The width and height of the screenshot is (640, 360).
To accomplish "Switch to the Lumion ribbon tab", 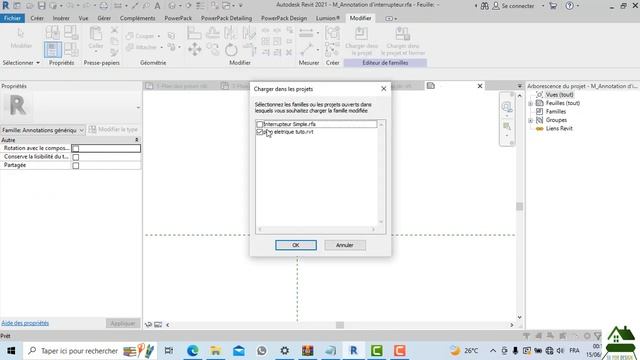I will [328, 18].
